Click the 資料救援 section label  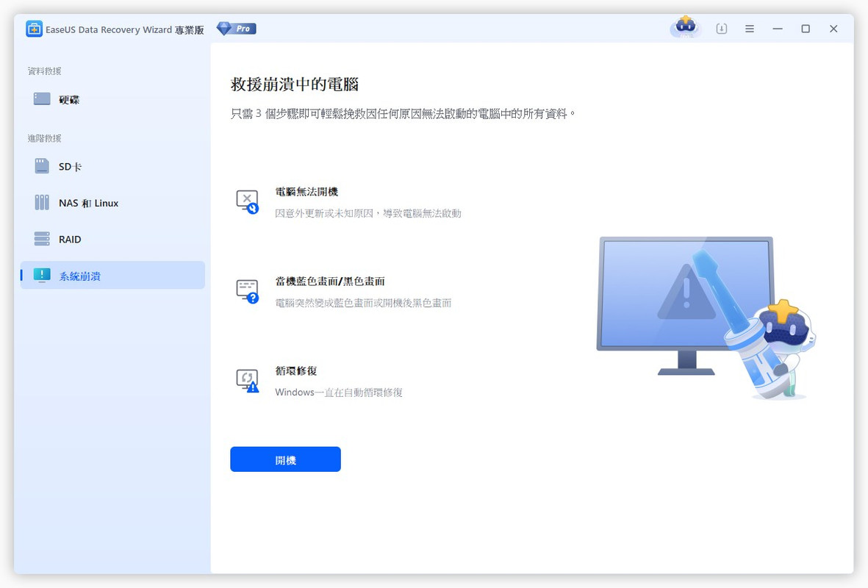(44, 71)
